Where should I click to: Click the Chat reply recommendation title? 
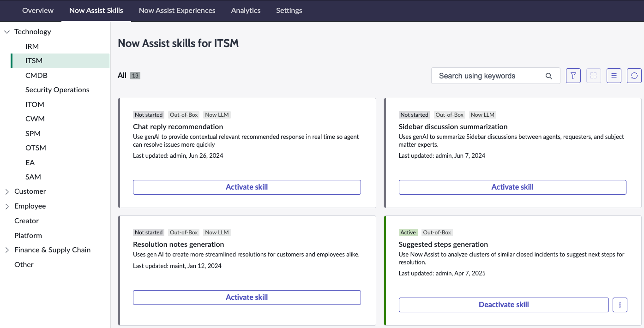click(178, 127)
